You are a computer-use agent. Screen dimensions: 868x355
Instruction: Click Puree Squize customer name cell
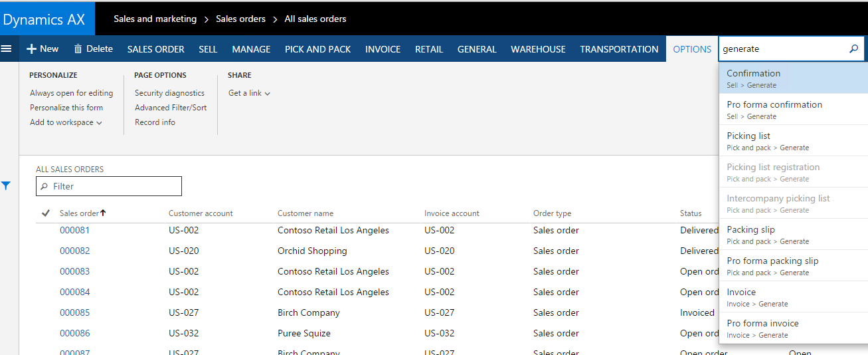pyautogui.click(x=304, y=333)
